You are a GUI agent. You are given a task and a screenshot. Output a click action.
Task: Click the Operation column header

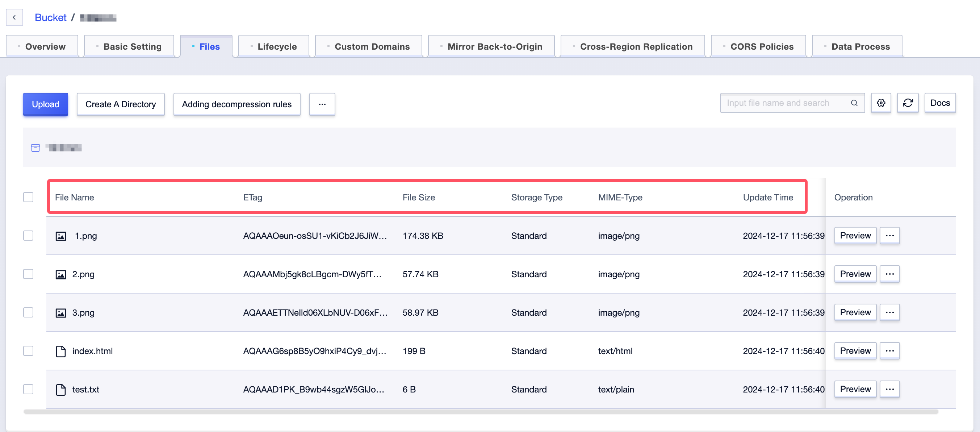853,198
